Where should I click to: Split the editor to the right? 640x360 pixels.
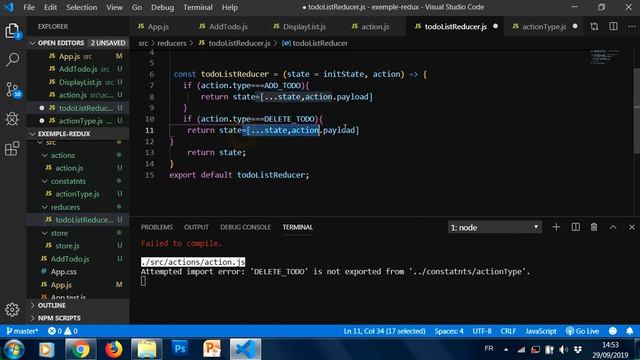point(613,27)
